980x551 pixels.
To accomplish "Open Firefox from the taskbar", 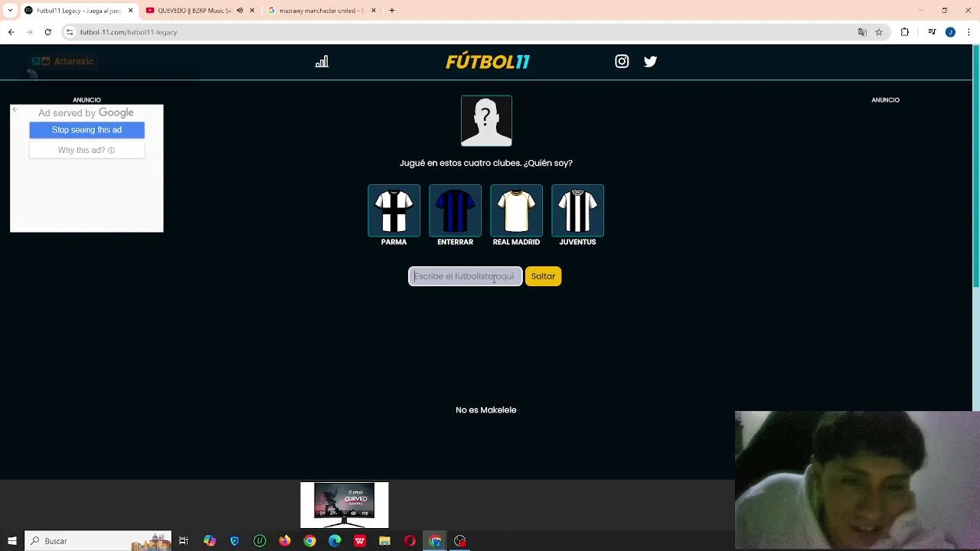I will [x=285, y=541].
